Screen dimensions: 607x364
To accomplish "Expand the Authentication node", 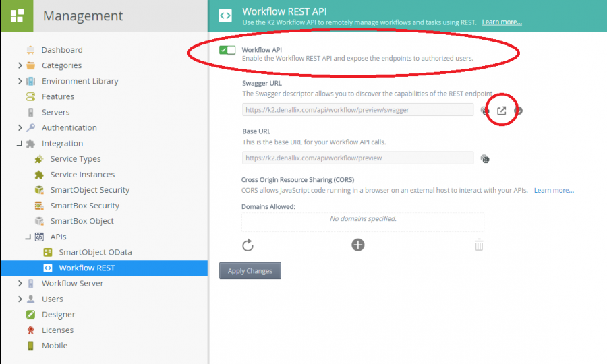I will pyautogui.click(x=20, y=127).
